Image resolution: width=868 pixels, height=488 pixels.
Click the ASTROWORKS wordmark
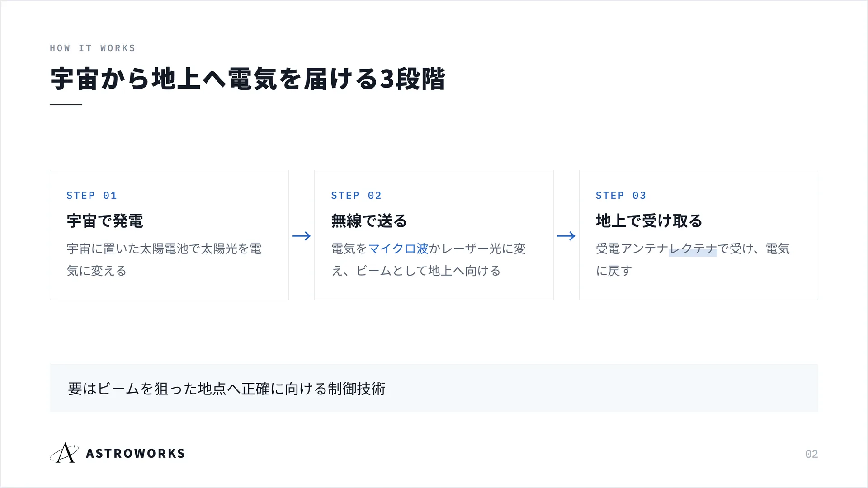click(135, 453)
